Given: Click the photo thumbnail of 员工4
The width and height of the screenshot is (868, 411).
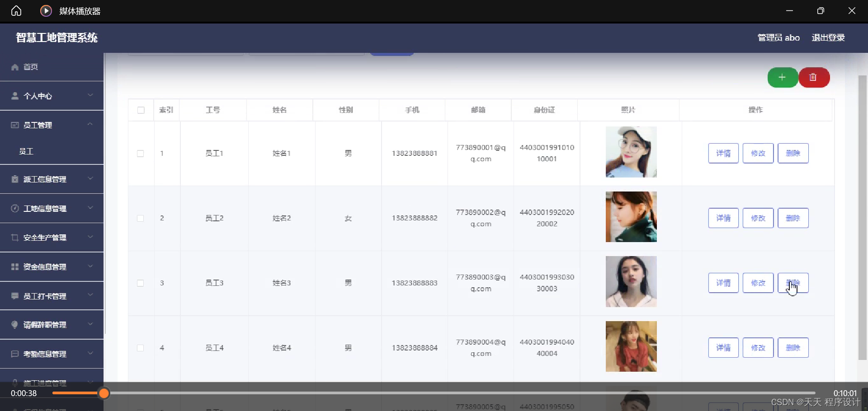Looking at the screenshot, I should [x=631, y=346].
